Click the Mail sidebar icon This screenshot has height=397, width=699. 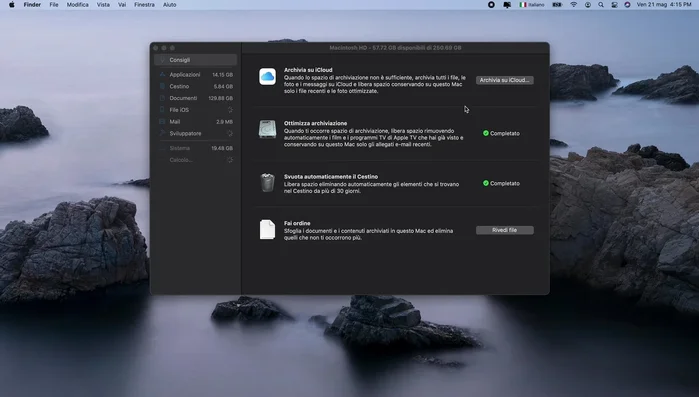(162, 122)
